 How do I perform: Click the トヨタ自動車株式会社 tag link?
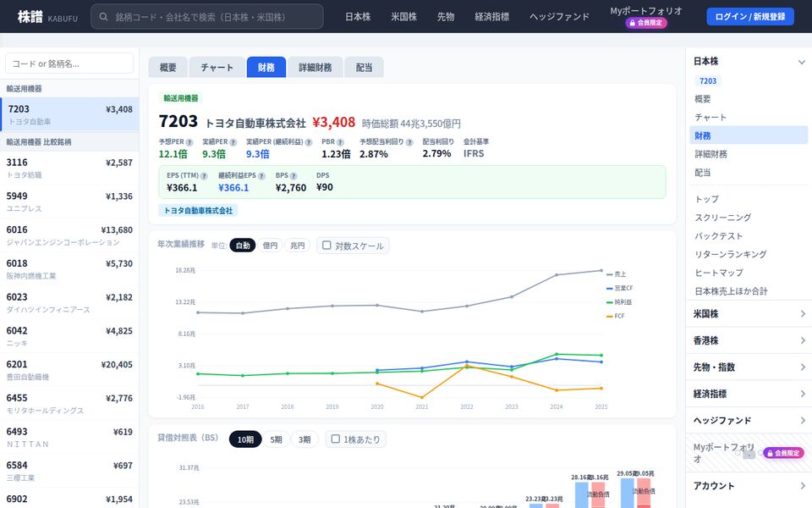tap(198, 211)
